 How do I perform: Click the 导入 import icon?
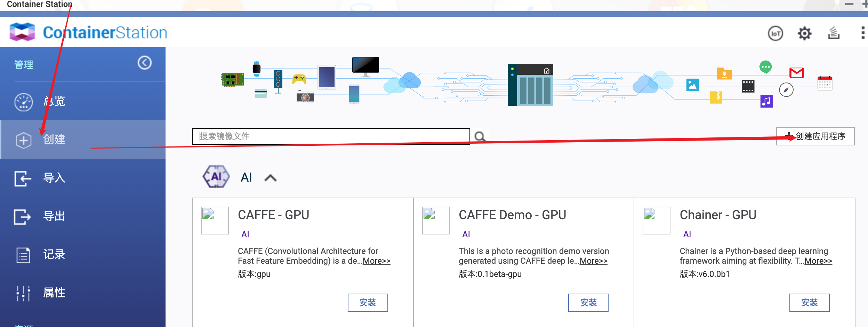[23, 178]
